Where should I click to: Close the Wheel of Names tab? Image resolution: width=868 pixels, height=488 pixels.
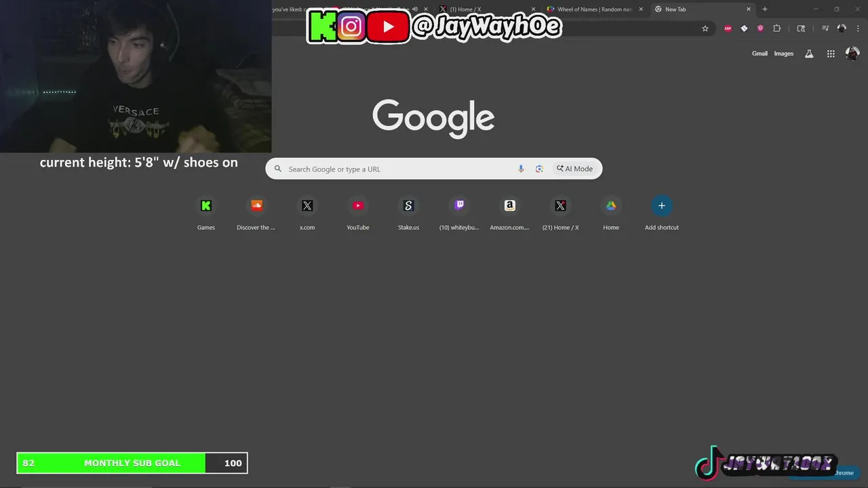pyautogui.click(x=641, y=9)
